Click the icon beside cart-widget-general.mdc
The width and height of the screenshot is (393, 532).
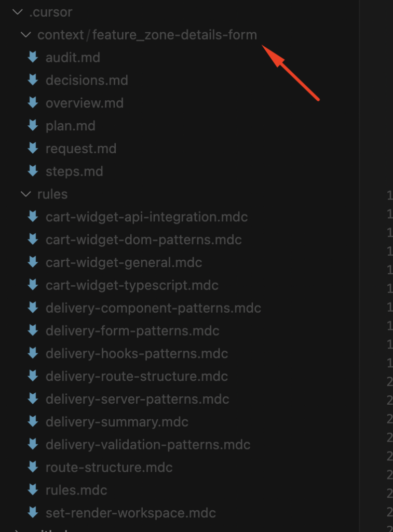(33, 262)
